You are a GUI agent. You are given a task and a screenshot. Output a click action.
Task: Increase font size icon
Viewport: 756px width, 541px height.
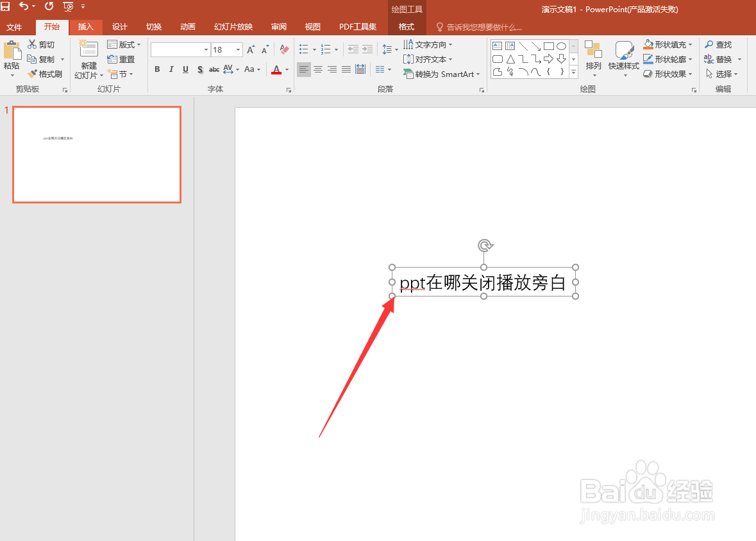(x=251, y=49)
